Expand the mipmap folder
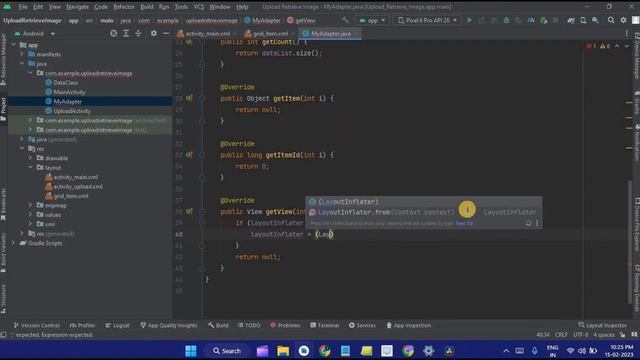 coord(31,205)
